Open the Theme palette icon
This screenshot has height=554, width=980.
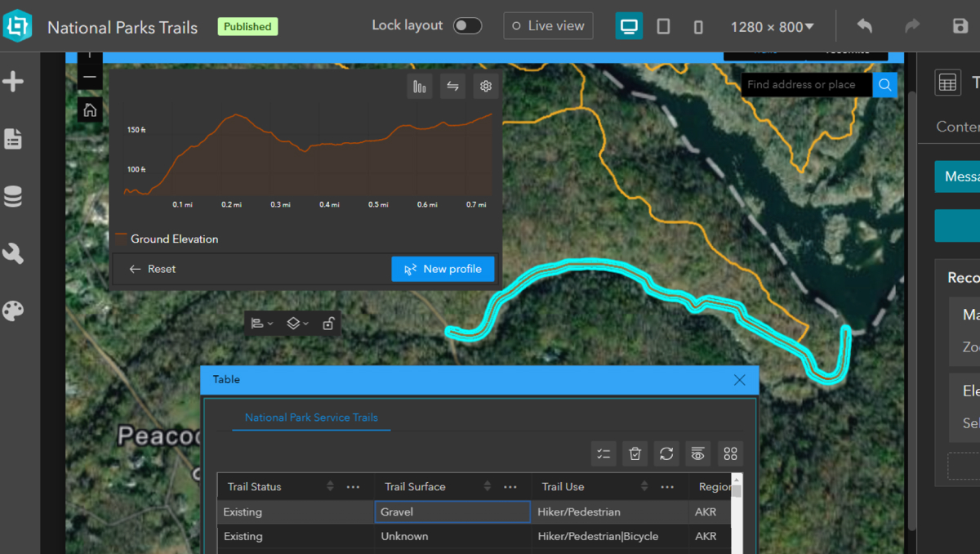pyautogui.click(x=13, y=311)
